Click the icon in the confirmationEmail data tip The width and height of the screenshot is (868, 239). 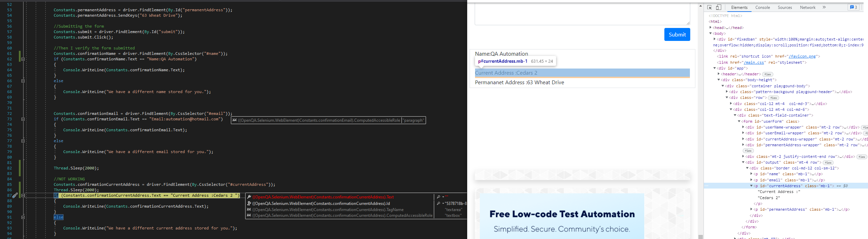235,120
